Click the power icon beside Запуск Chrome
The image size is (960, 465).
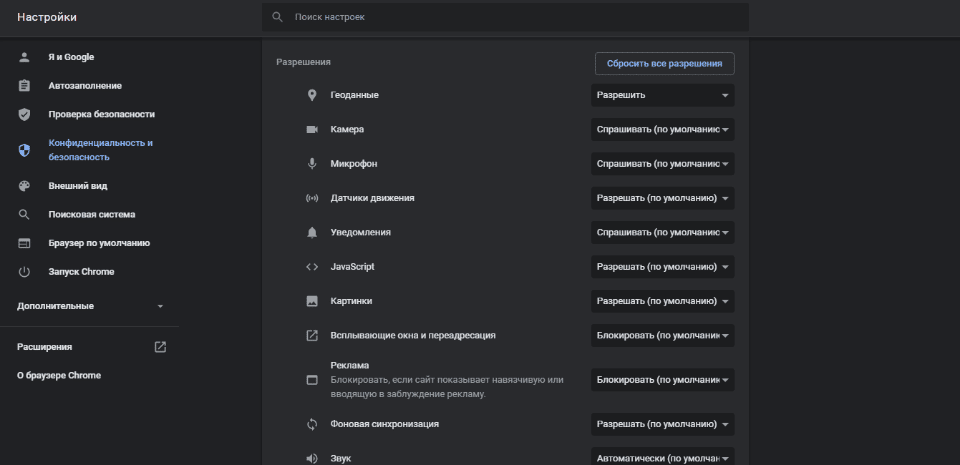pos(24,272)
